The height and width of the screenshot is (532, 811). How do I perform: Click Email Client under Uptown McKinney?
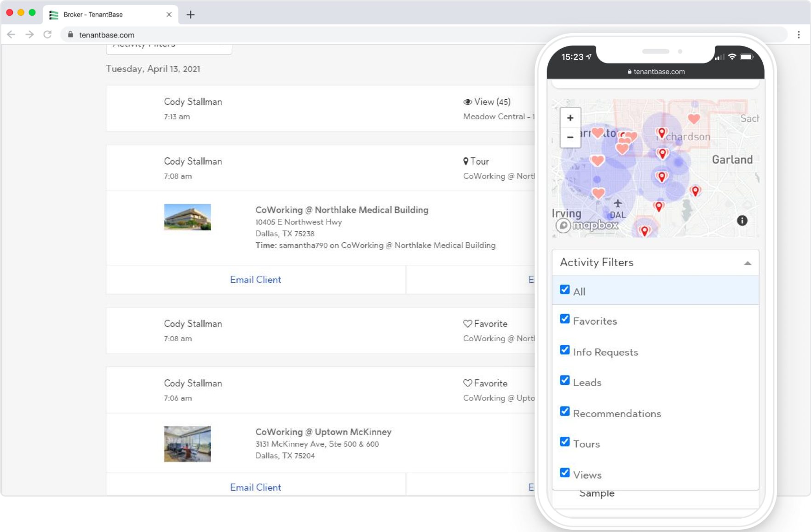(256, 487)
